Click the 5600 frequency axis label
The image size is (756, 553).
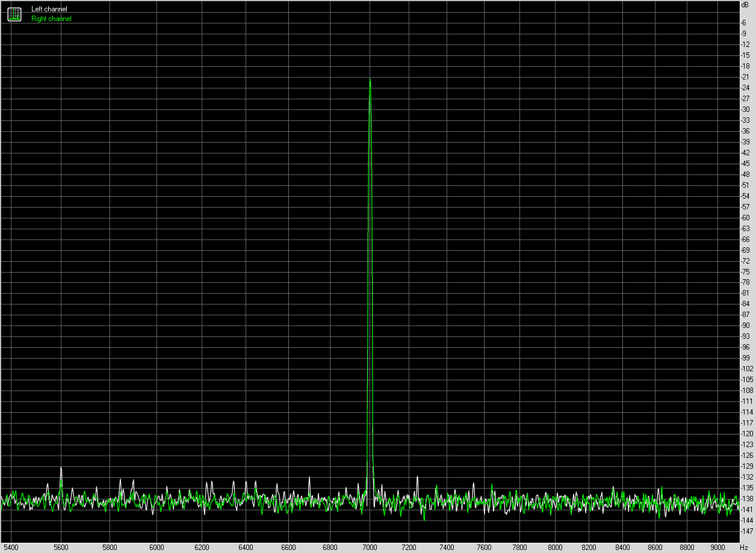click(x=61, y=547)
